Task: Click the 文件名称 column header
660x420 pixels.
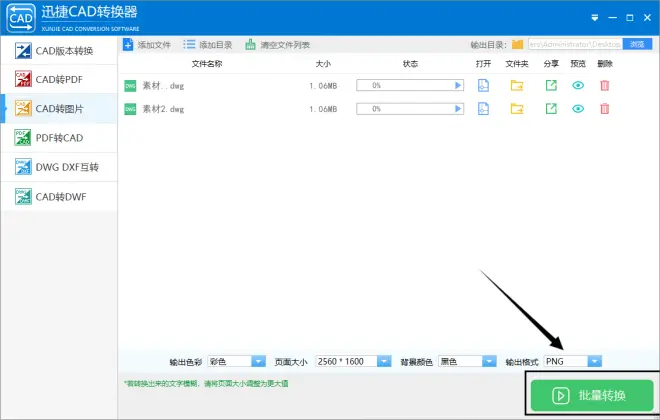Action: pyautogui.click(x=207, y=64)
